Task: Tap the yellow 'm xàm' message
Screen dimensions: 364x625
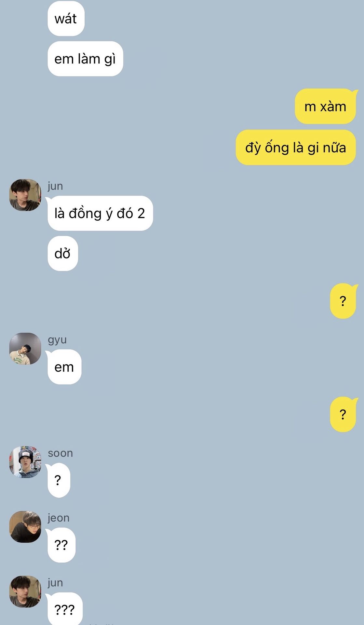Action: (x=325, y=106)
